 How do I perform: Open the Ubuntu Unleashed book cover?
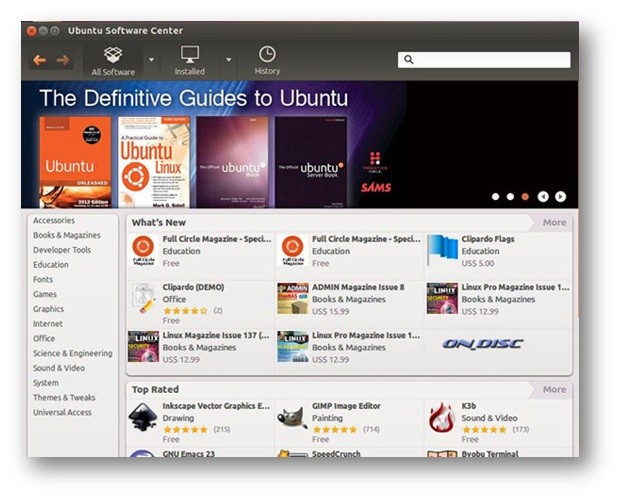point(75,162)
